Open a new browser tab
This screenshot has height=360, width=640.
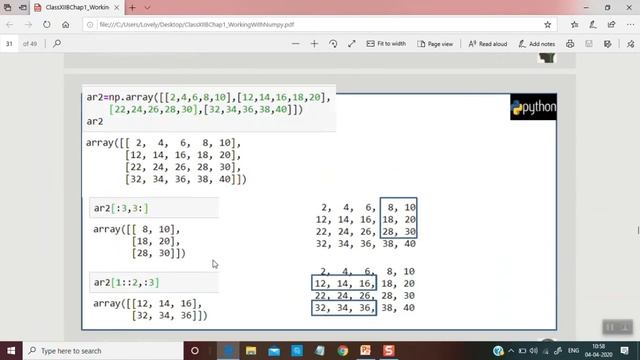[x=132, y=7]
